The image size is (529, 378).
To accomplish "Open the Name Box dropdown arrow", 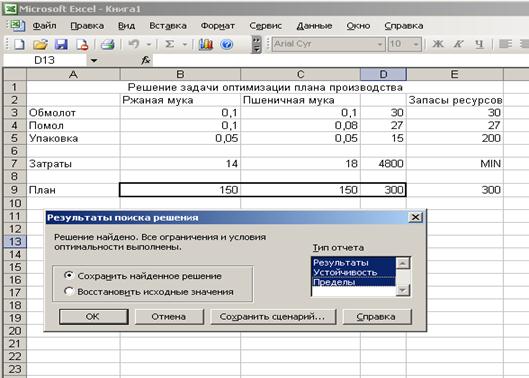I will pyautogui.click(x=94, y=60).
